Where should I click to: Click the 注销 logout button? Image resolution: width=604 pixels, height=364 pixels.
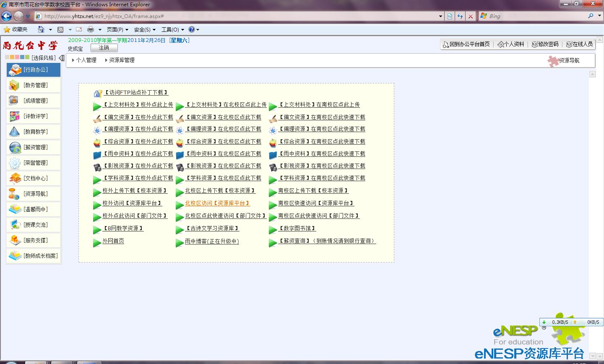(x=104, y=48)
